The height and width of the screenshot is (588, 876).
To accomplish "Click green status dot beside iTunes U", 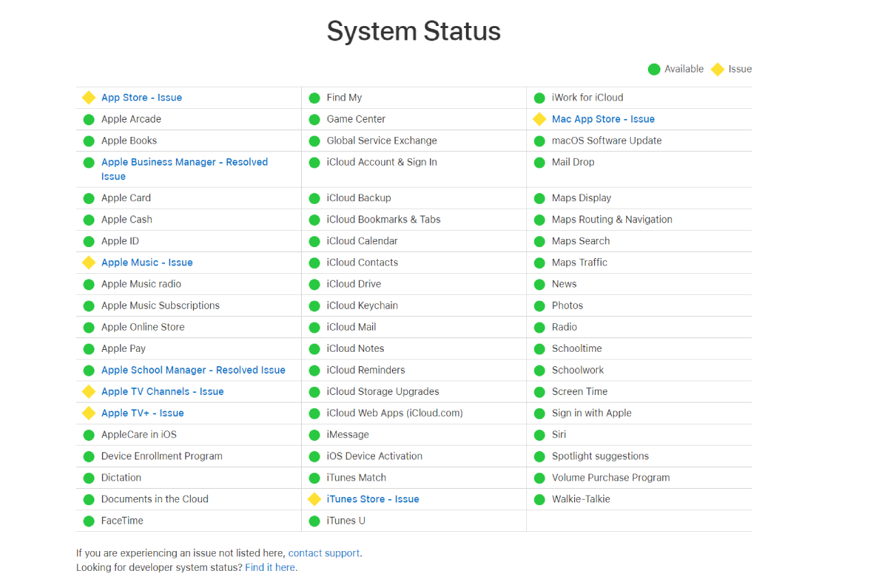I will [x=314, y=521].
